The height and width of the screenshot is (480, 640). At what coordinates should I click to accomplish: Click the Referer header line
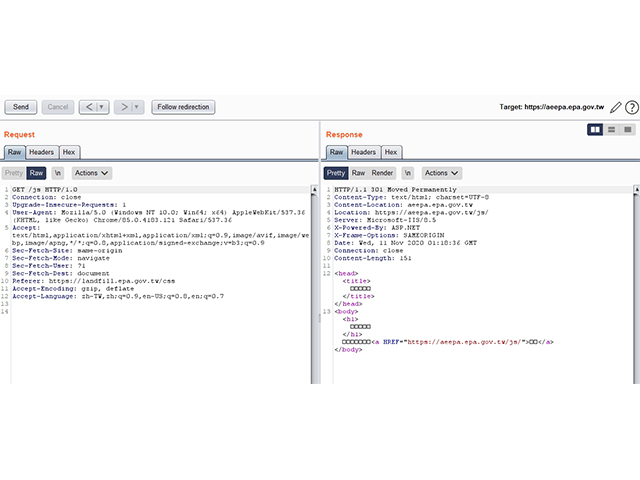point(93,281)
